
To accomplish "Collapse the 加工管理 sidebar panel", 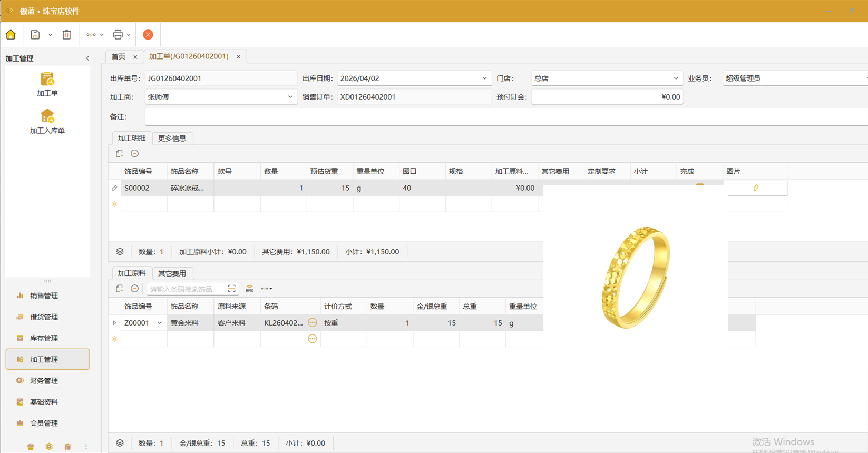I will (88, 58).
